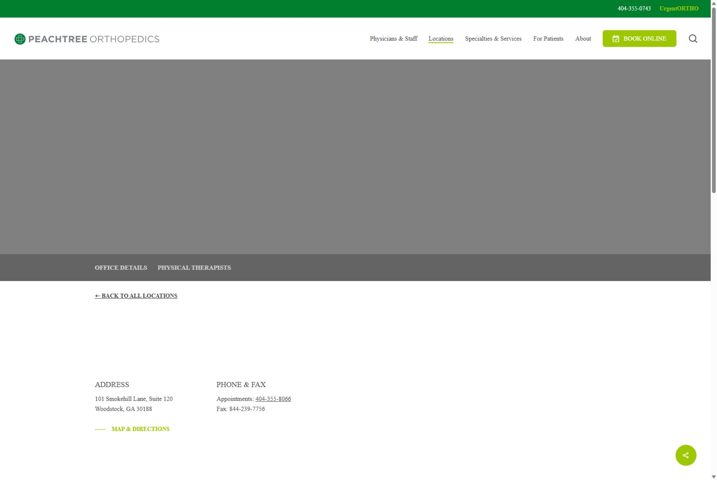Go back to all locations link
Image resolution: width=717 pixels, height=480 pixels.
pyautogui.click(x=136, y=296)
